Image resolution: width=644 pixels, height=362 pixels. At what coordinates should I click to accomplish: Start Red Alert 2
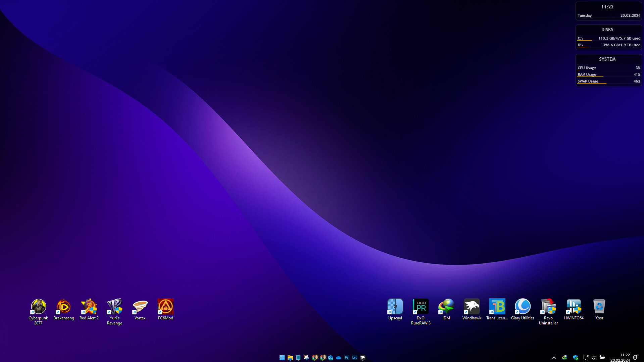[x=89, y=306]
